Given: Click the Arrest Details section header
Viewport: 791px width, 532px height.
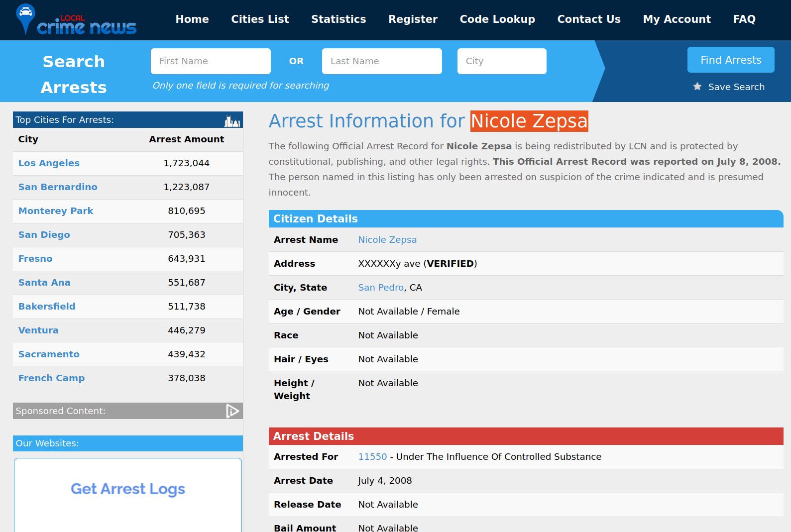Looking at the screenshot, I should pos(526,436).
